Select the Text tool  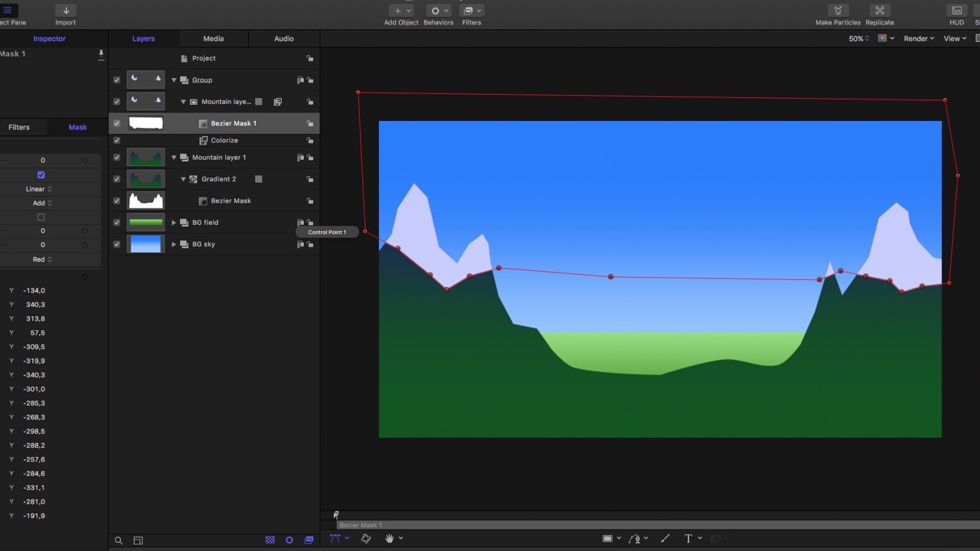(688, 539)
